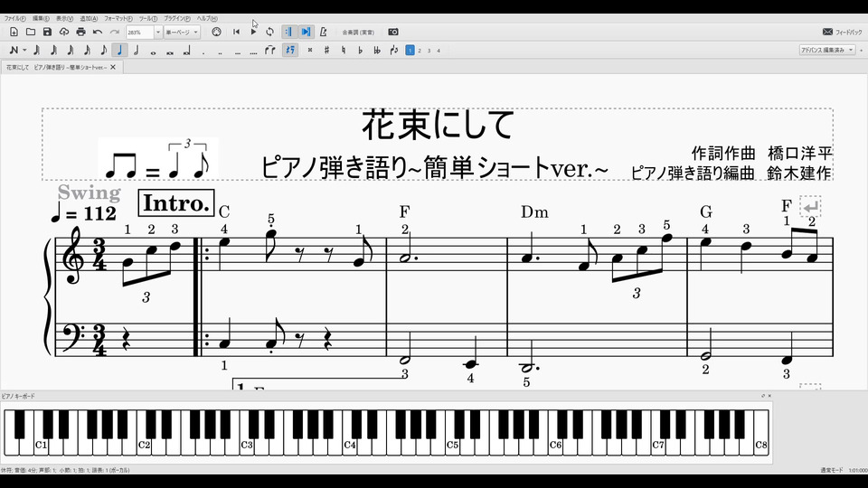
Task: Toggle pan score during playback
Action: coord(307,33)
